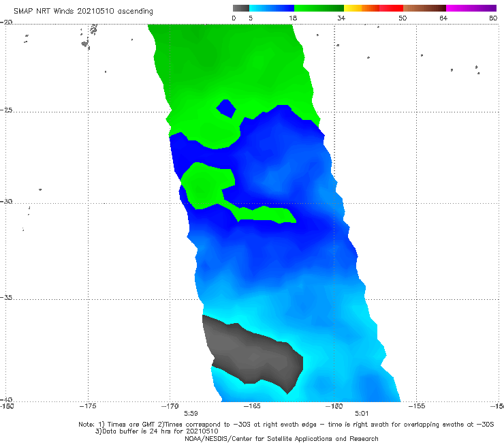Click the color bar label '50'
504x443 pixels.
[403, 18]
